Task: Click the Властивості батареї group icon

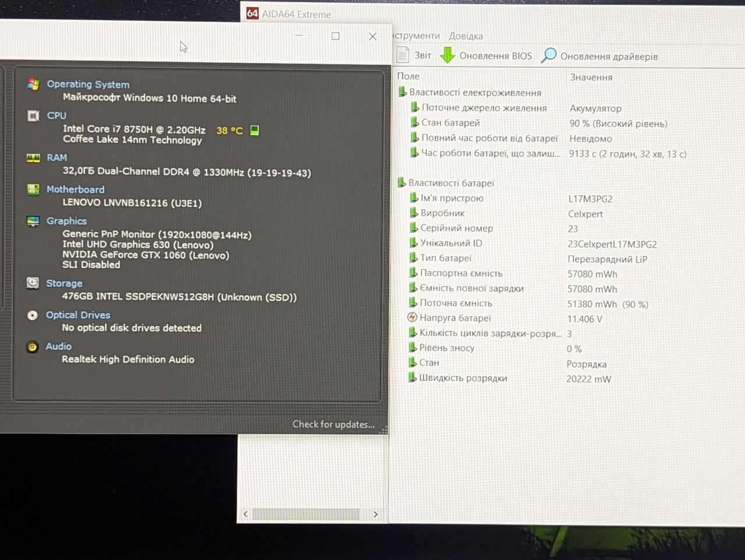Action: pos(401,183)
